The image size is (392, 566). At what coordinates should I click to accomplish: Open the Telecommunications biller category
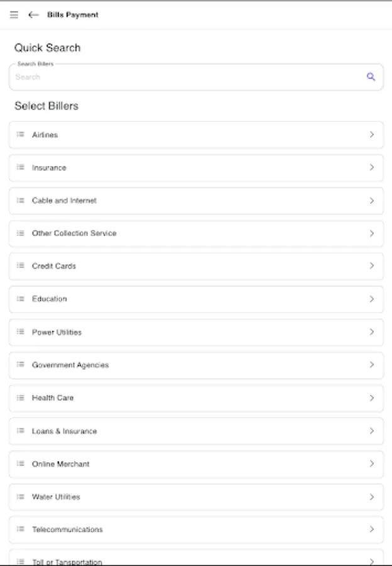pyautogui.click(x=67, y=530)
